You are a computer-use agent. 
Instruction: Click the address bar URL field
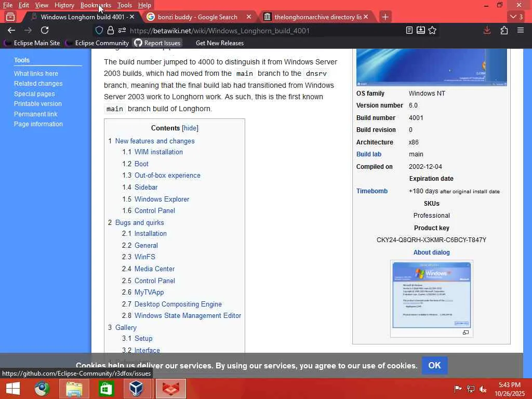264,31
